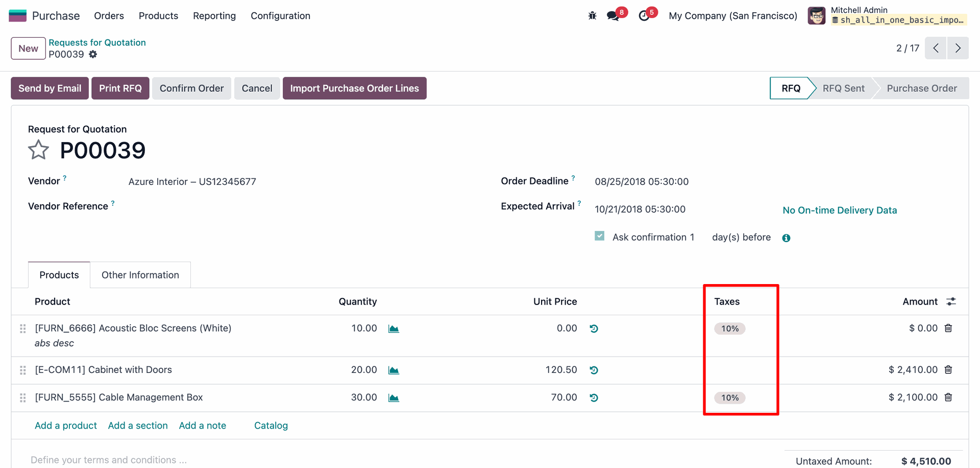The height and width of the screenshot is (468, 980).
Task: Open the conversations chat icon
Action: click(613, 16)
